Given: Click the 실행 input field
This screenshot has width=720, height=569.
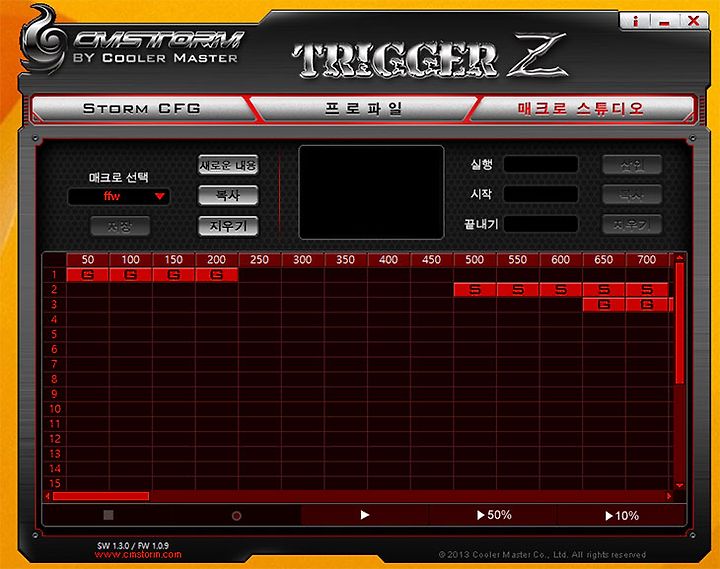Looking at the screenshot, I should point(541,164).
